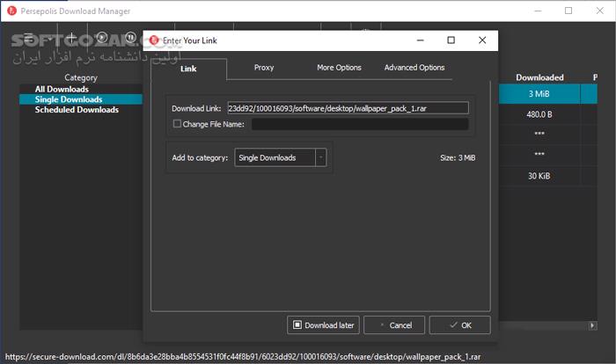This screenshot has width=616, height=364.
Task: Click the Download Link input field
Action: [x=347, y=108]
